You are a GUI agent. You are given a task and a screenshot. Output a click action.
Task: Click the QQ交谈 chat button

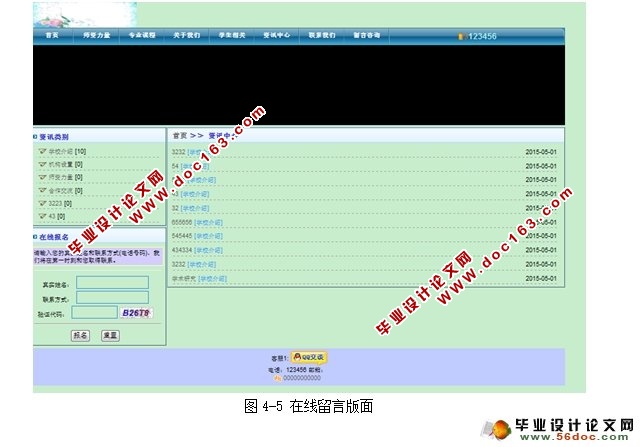pyautogui.click(x=309, y=357)
